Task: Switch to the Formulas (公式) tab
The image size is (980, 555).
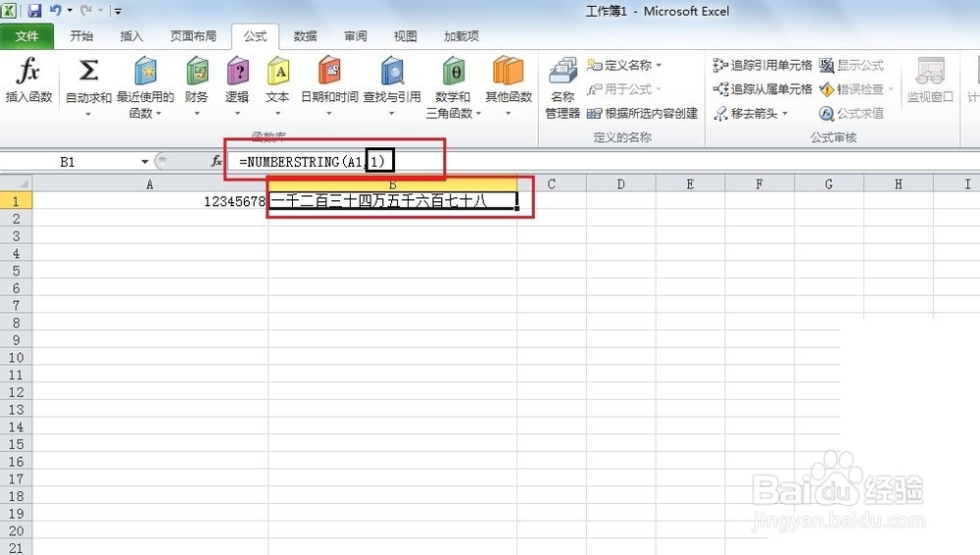Action: [255, 36]
